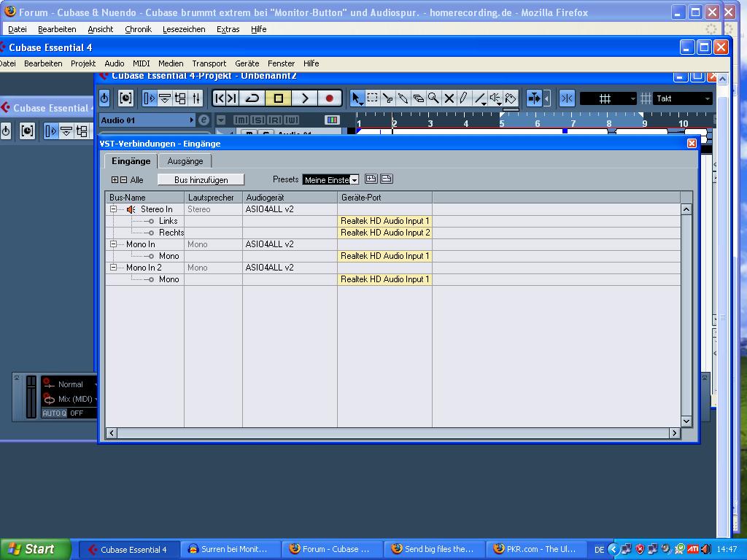This screenshot has width=747, height=560.
Task: Open the Mixer from Unbenannt2 toolbar
Action: [x=196, y=98]
